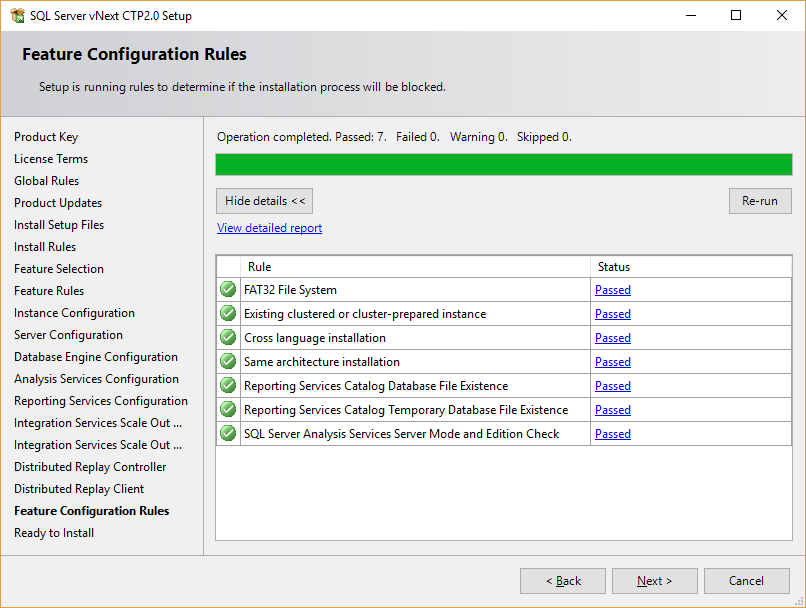Select Feature Configuration Rules step

tap(91, 511)
